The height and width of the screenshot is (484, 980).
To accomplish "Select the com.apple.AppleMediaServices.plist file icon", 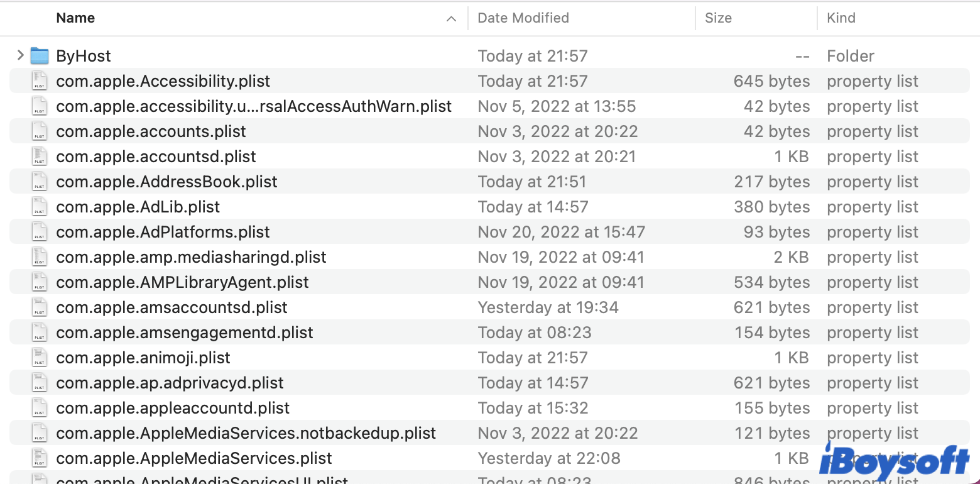I will click(40, 458).
